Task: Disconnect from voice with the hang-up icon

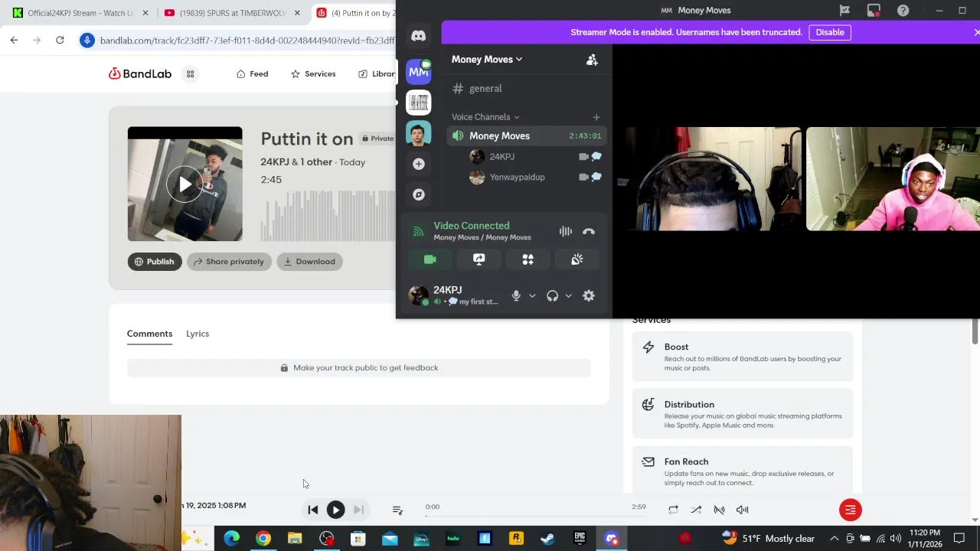Action: coord(588,231)
